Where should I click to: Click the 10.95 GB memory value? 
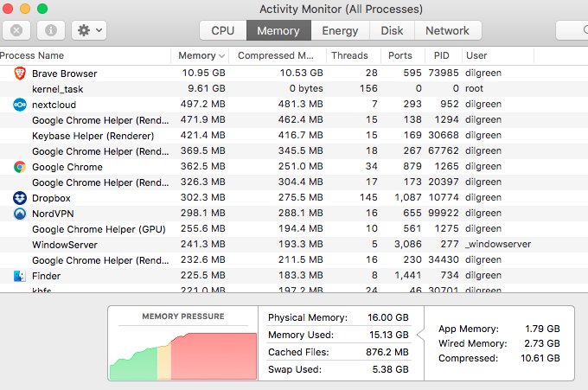203,73
